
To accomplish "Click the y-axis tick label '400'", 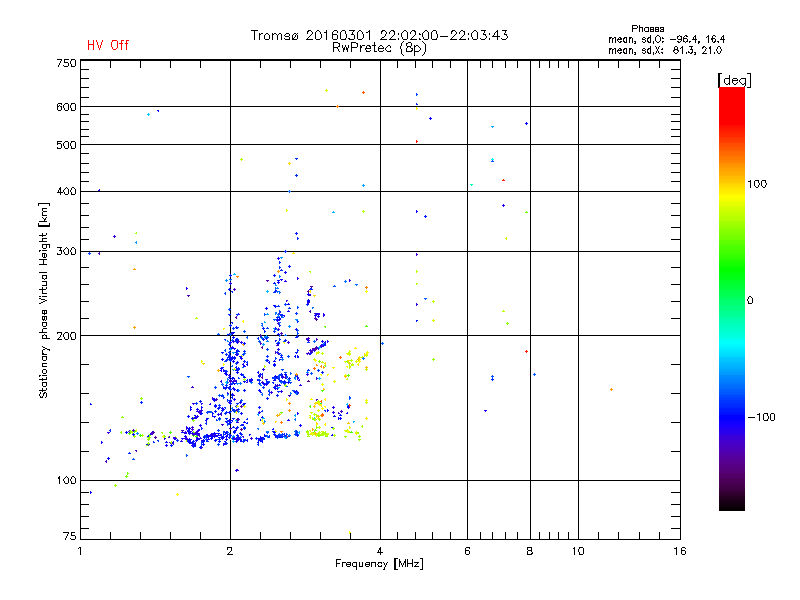I will click(66, 191).
